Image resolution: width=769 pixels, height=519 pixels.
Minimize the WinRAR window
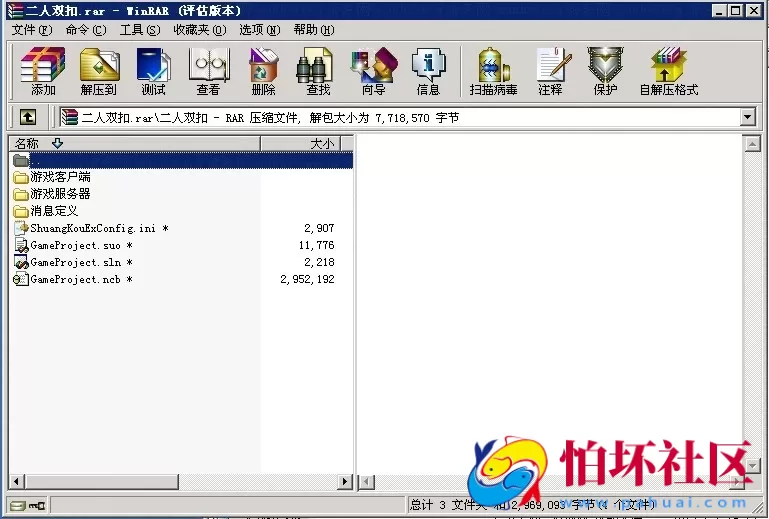(x=719, y=10)
